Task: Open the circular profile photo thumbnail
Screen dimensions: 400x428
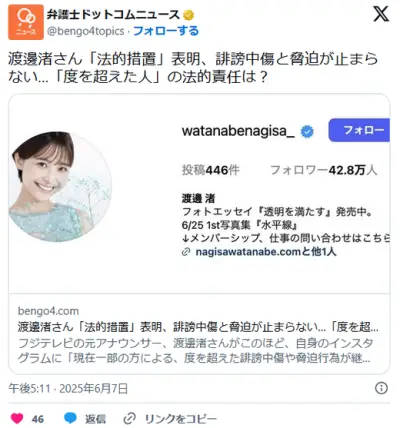Action: tap(60, 187)
